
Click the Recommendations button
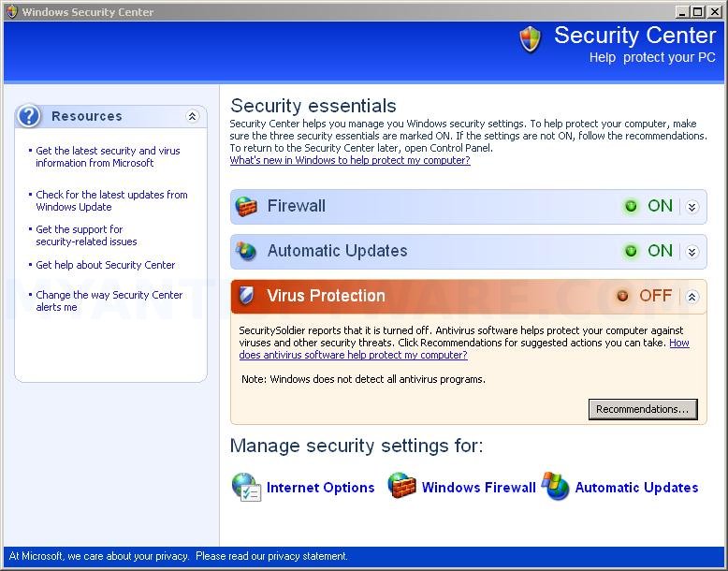[x=643, y=409]
